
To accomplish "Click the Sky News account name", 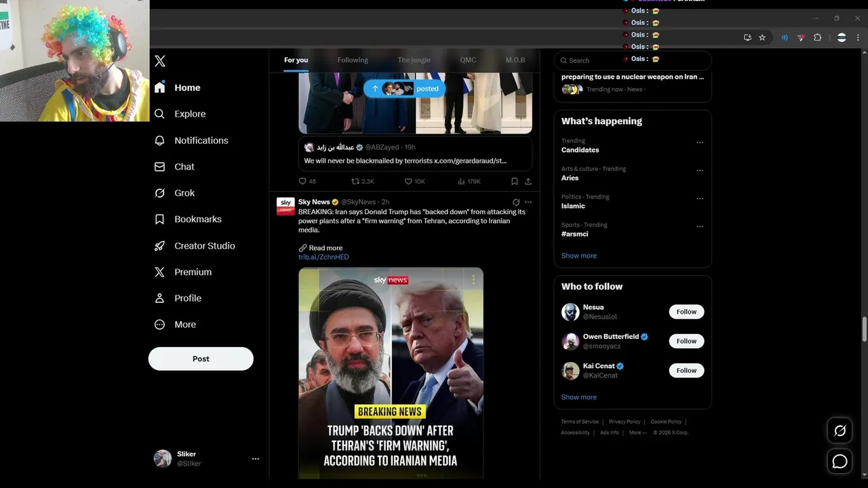I will 314,202.
